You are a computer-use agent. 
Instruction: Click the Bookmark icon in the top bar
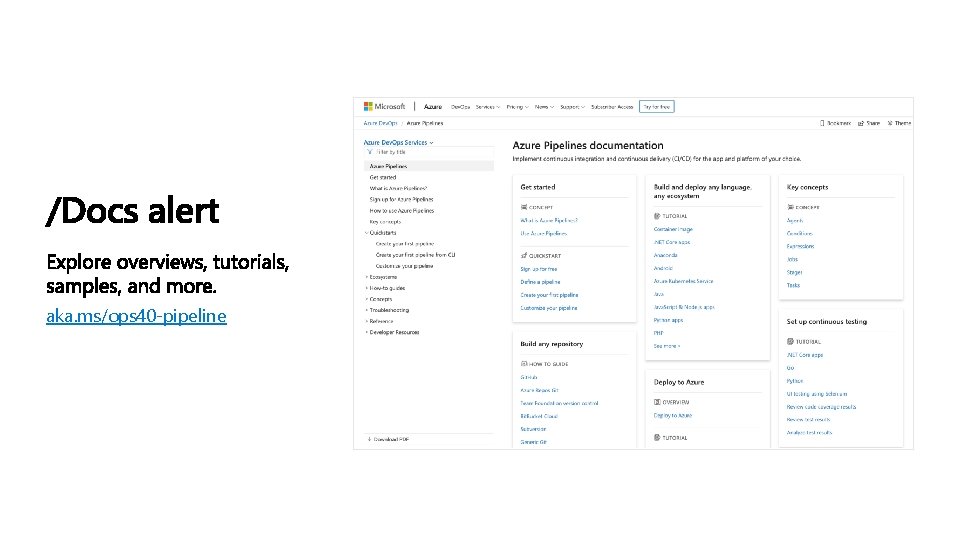pos(822,123)
